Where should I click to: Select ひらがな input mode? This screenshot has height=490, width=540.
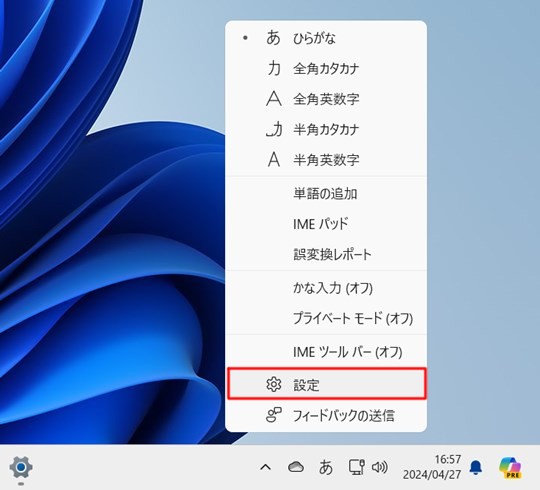pyautogui.click(x=326, y=38)
